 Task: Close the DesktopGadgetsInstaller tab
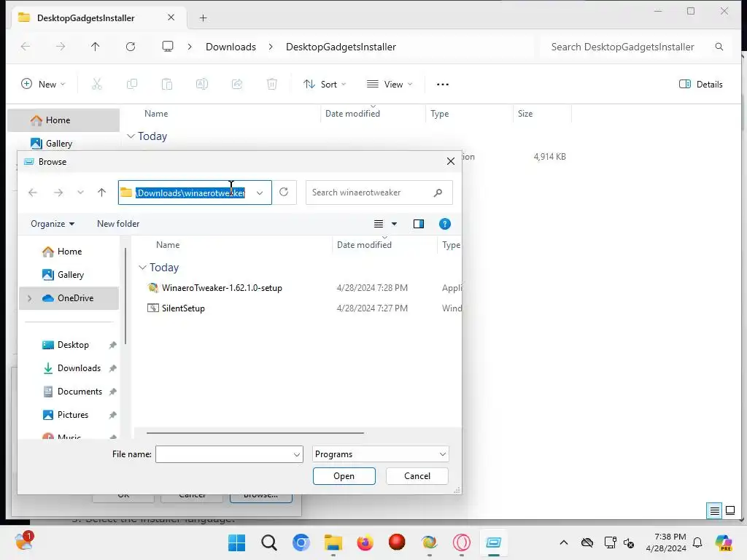[x=171, y=17]
